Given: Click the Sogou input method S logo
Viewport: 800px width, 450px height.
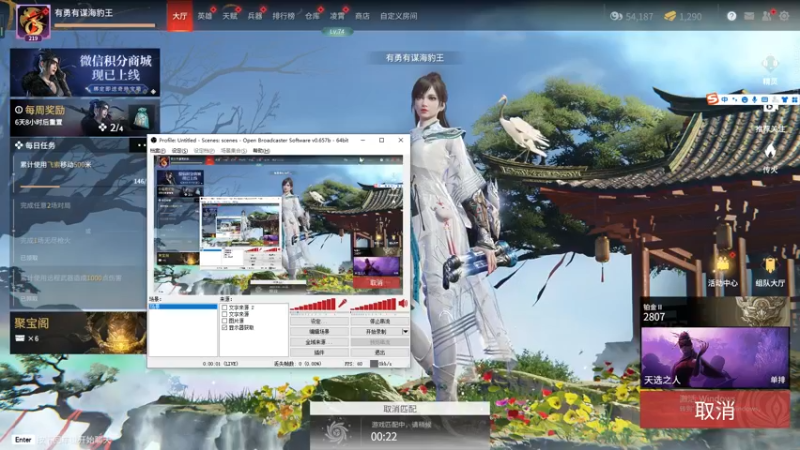Looking at the screenshot, I should pyautogui.click(x=712, y=99).
